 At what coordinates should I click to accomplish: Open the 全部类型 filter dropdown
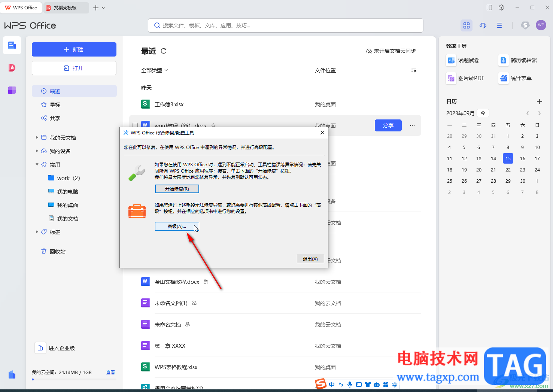pyautogui.click(x=155, y=70)
